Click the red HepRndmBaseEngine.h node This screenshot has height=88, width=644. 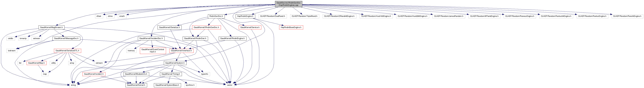[291, 27]
